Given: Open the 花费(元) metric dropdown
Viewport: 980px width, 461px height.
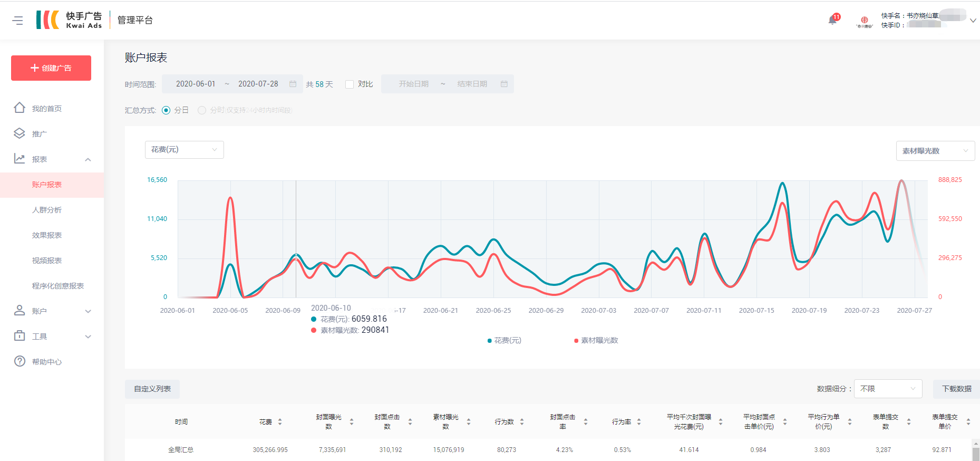Looking at the screenshot, I should [x=185, y=150].
